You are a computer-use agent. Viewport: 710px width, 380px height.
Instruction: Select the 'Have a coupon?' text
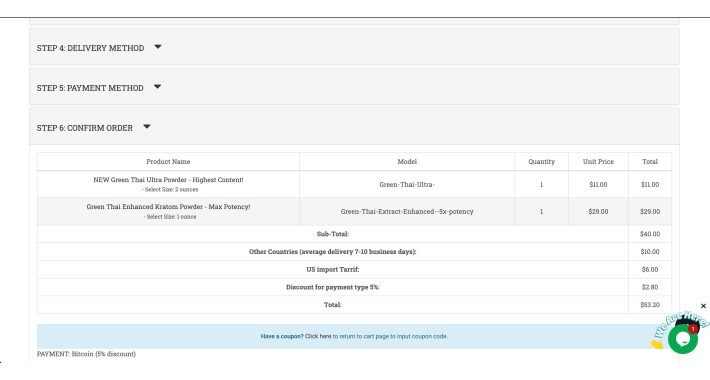click(x=282, y=337)
